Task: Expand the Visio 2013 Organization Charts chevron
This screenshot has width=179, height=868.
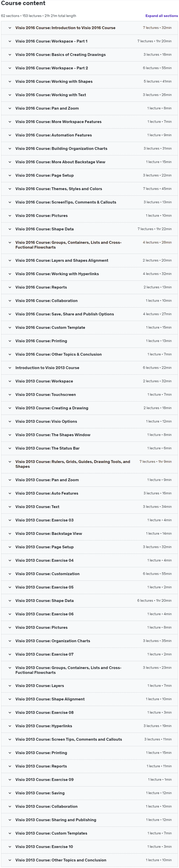Action: [x=10, y=641]
